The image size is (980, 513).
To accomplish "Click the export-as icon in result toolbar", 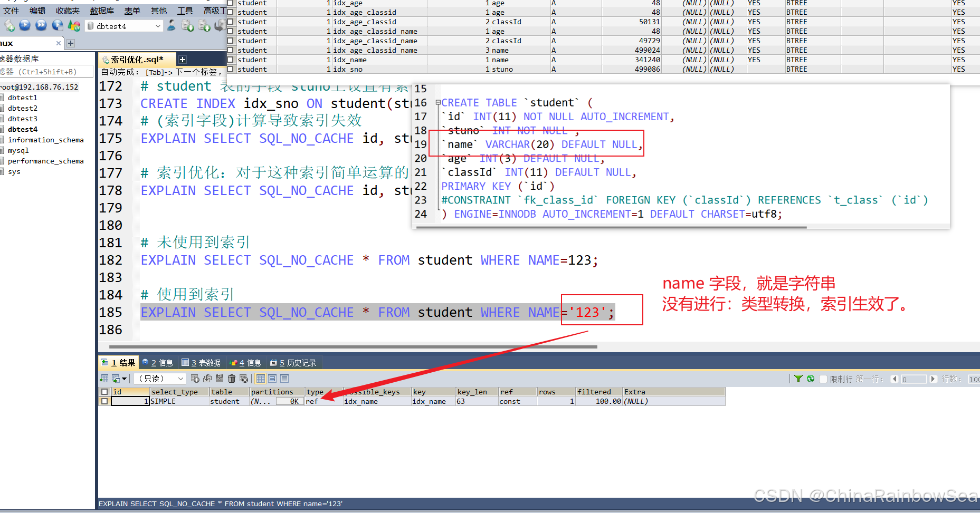I will tap(104, 379).
